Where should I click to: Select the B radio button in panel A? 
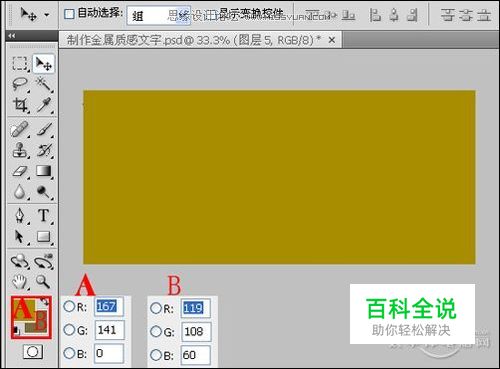(69, 353)
